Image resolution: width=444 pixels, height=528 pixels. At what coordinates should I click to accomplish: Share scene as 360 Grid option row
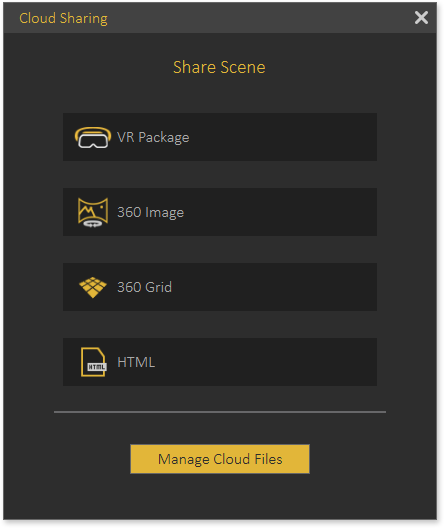pos(220,287)
